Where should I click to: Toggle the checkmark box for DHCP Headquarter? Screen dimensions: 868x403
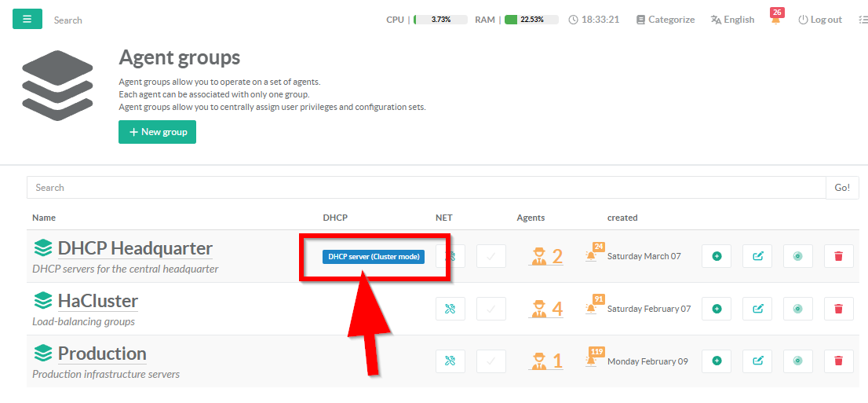tap(491, 256)
